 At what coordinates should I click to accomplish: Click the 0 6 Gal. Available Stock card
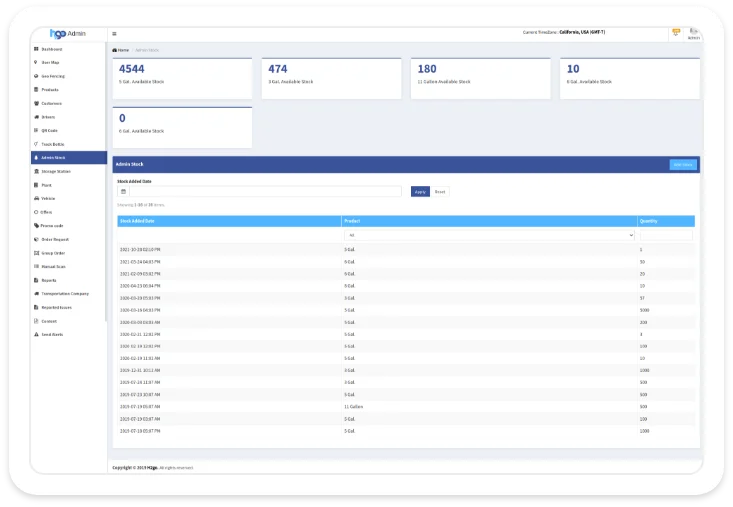click(182, 128)
